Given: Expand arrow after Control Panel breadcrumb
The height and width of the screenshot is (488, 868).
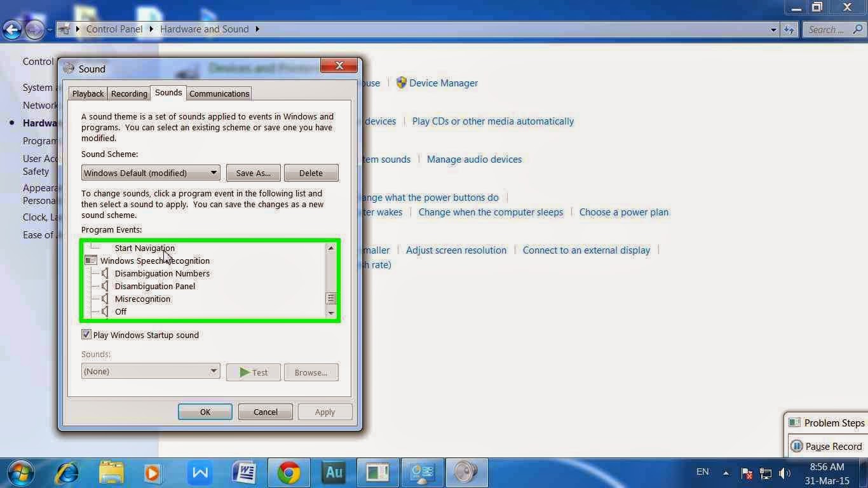Looking at the screenshot, I should click(x=151, y=29).
